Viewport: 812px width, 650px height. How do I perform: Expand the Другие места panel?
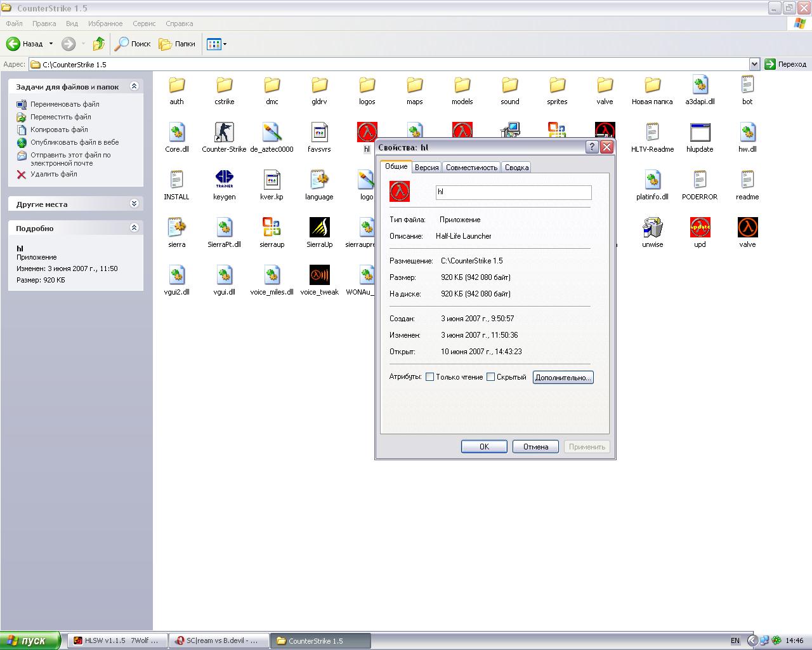[134, 204]
